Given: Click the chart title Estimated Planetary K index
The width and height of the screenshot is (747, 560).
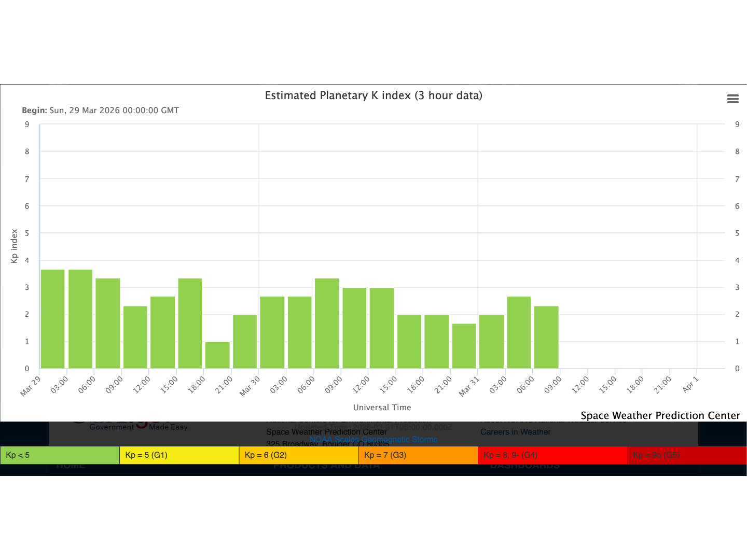Looking at the screenshot, I should tap(374, 95).
